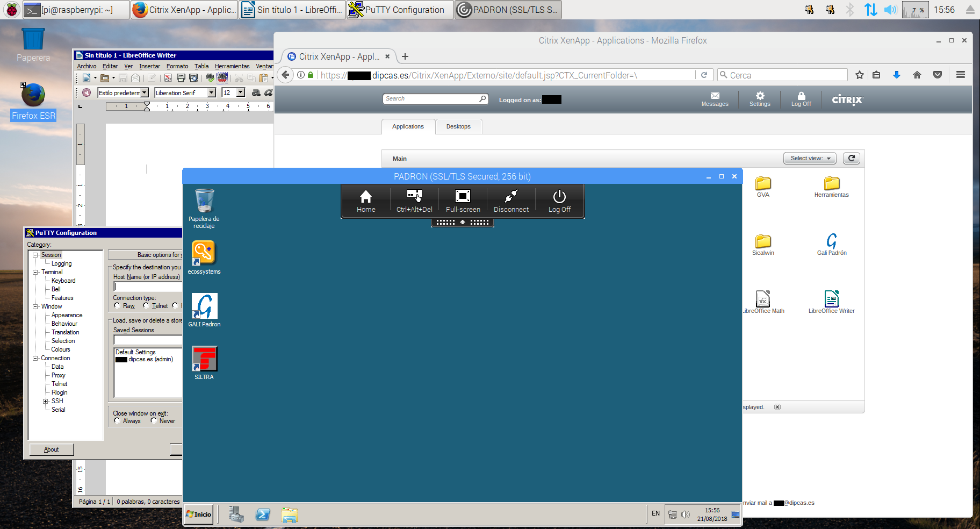Launch LibreOffice Math from Citrix apps
The width and height of the screenshot is (980, 529).
coord(763,302)
